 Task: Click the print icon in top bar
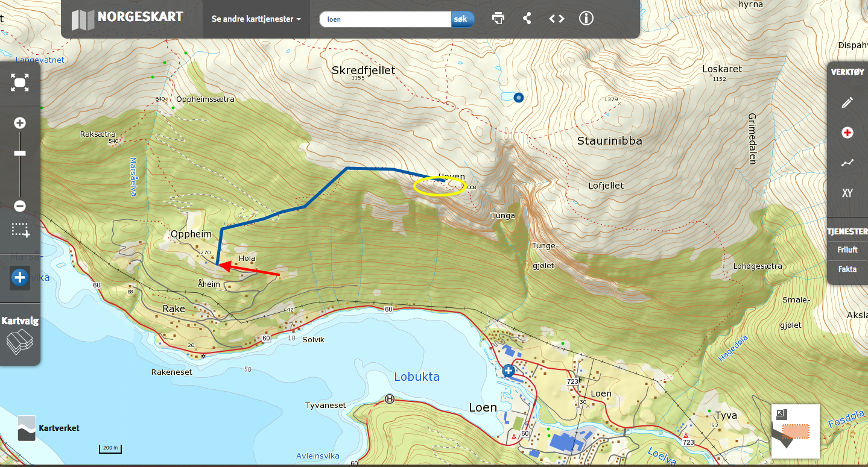point(498,18)
